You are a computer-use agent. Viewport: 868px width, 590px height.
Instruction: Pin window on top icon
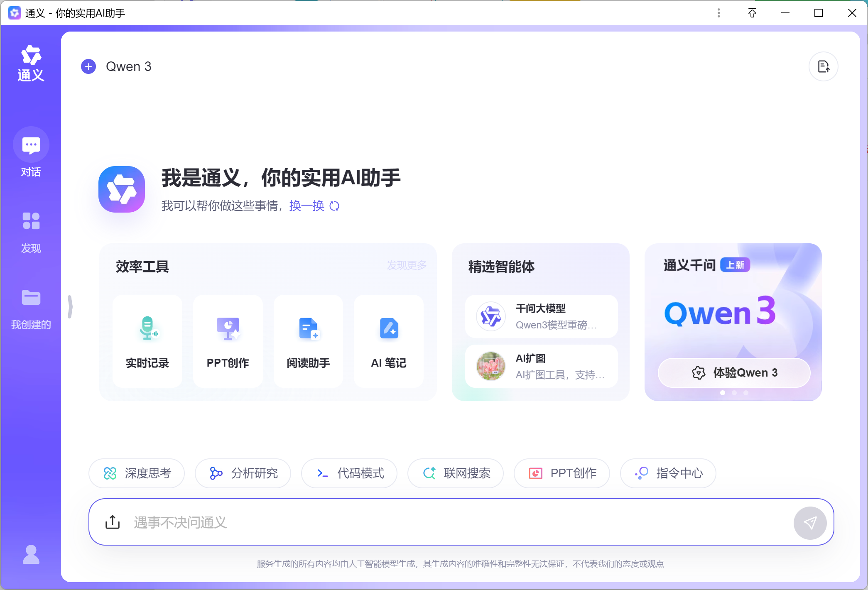[752, 13]
